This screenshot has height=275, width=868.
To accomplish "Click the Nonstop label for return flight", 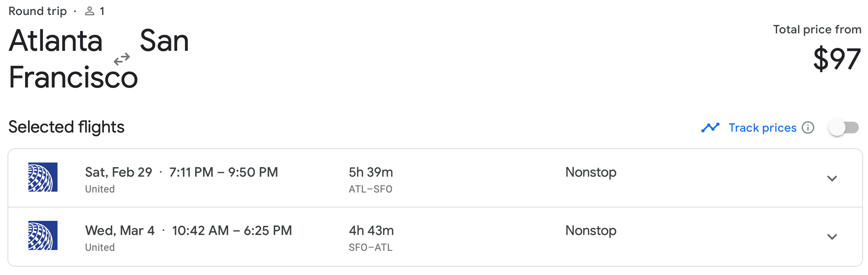I will coord(590,230).
